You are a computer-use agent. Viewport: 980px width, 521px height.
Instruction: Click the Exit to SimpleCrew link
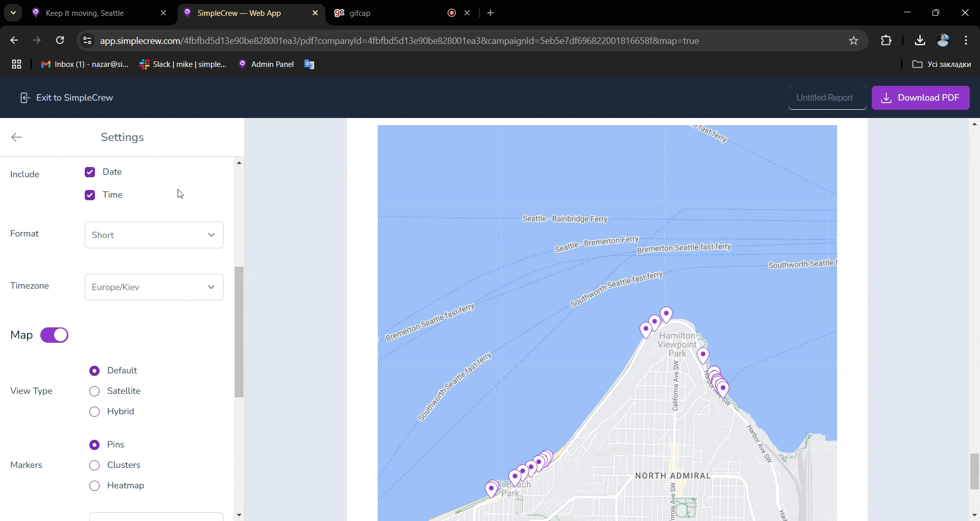click(x=66, y=98)
